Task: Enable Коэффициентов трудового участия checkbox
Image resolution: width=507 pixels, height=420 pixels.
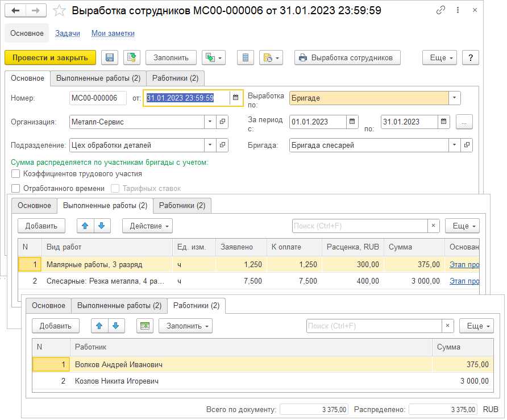Action: click(x=16, y=174)
